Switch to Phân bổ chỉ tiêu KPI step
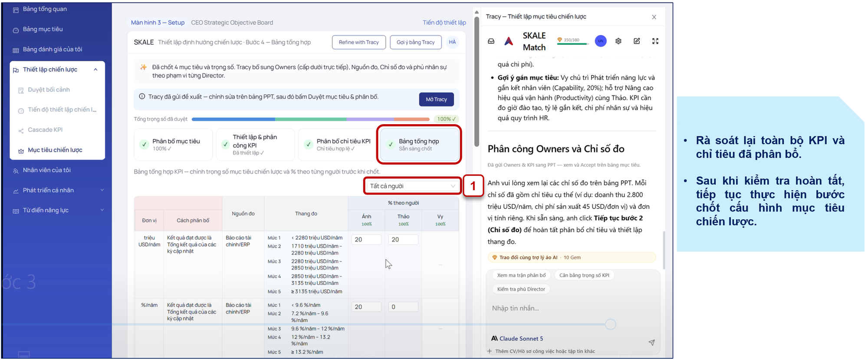The width and height of the screenshot is (868, 360). [x=337, y=145]
